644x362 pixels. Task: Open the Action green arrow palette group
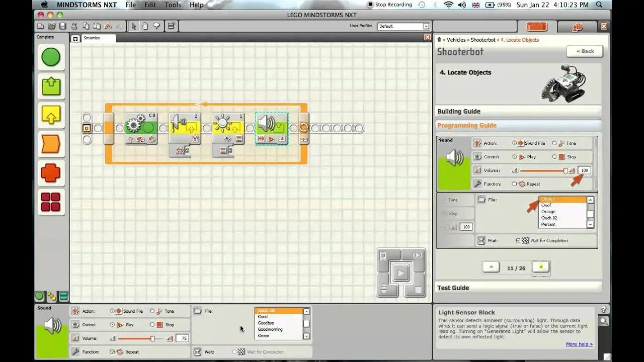coord(51,86)
